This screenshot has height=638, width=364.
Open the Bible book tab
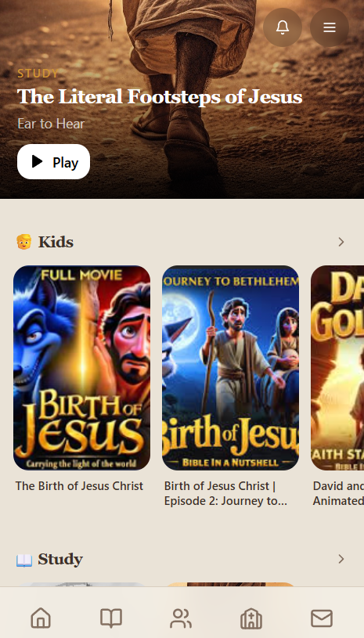click(x=111, y=618)
